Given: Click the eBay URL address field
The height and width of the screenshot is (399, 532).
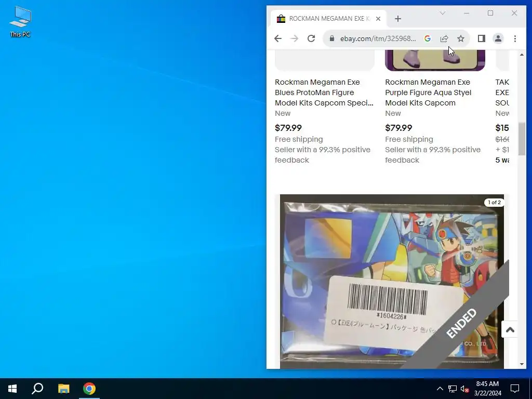Looking at the screenshot, I should (x=378, y=38).
